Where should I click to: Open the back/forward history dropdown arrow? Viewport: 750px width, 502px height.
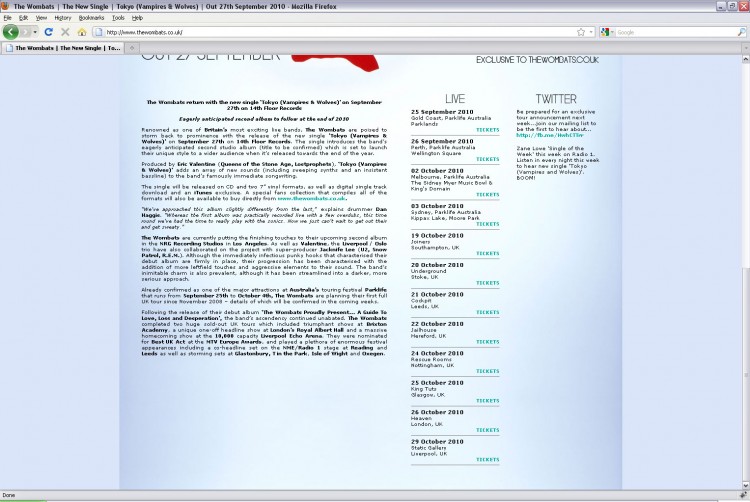[35, 32]
